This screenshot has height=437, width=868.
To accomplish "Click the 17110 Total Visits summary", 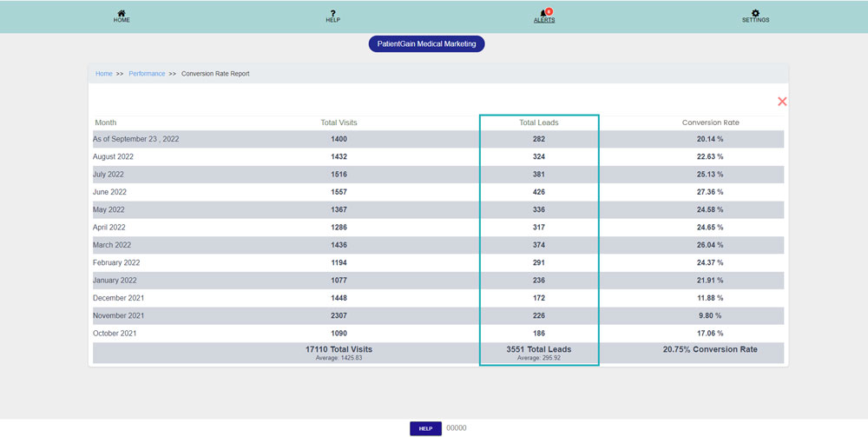I will [339, 349].
